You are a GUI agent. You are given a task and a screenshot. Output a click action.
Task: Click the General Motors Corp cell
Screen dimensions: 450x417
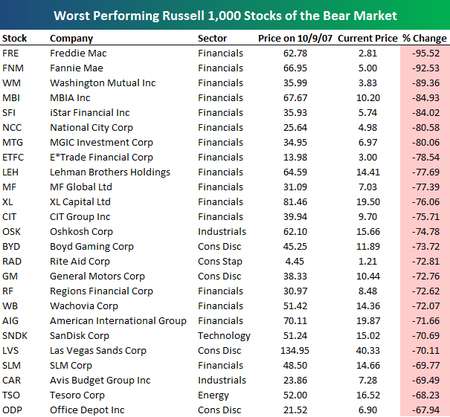point(97,276)
